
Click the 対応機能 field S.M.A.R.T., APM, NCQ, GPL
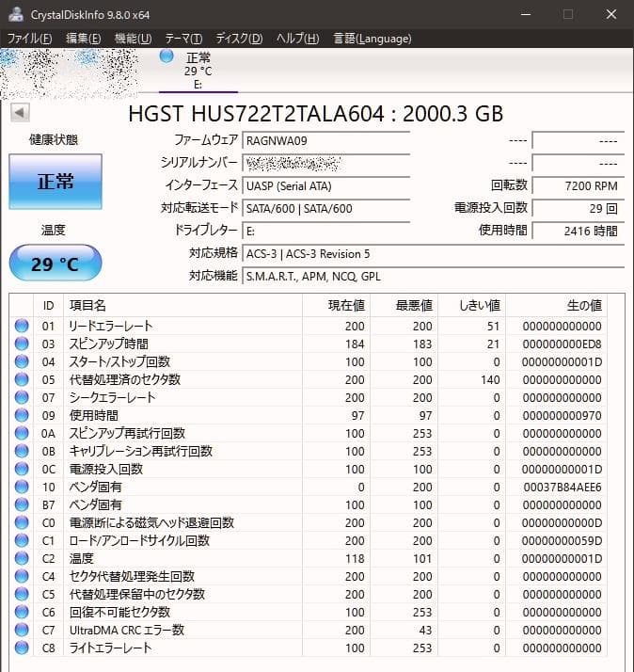pos(433,277)
